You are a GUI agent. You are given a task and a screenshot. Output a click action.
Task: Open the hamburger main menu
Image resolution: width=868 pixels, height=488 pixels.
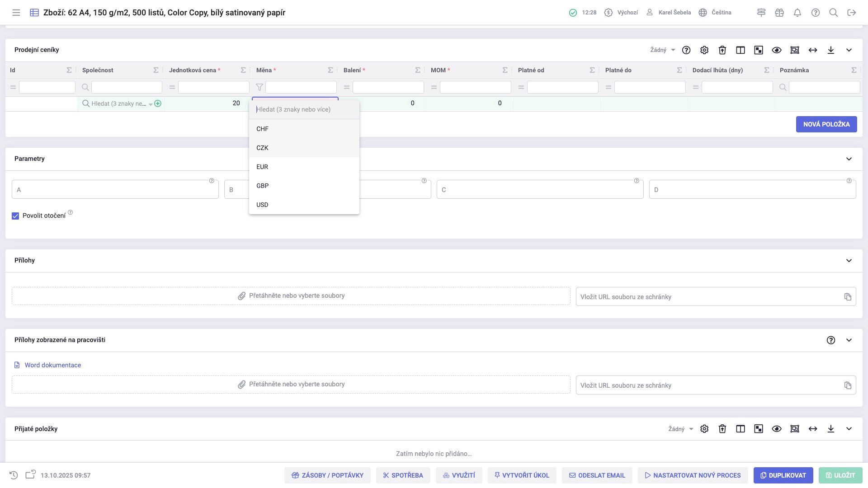[16, 13]
